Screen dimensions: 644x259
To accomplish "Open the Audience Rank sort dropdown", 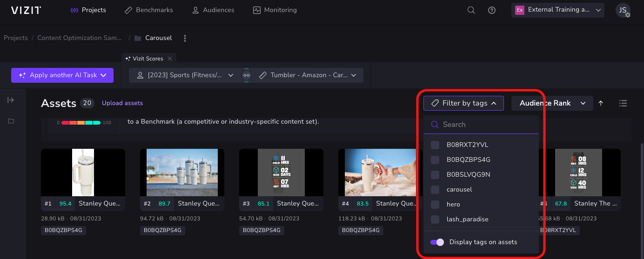I will pyautogui.click(x=552, y=103).
